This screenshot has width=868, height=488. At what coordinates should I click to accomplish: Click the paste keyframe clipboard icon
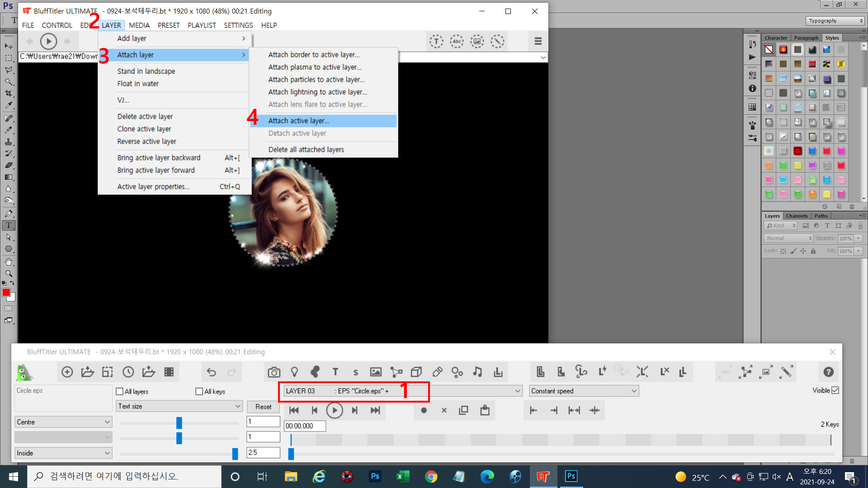pyautogui.click(x=485, y=410)
